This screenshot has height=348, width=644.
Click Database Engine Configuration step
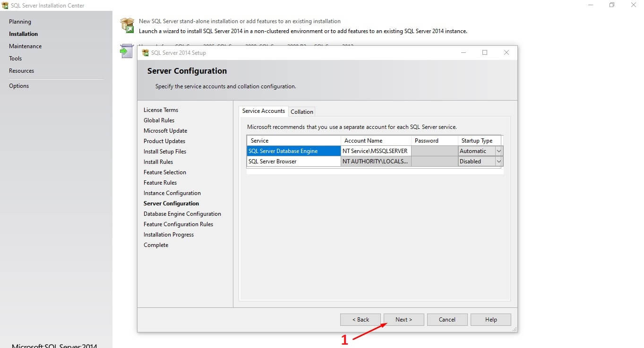click(x=182, y=214)
